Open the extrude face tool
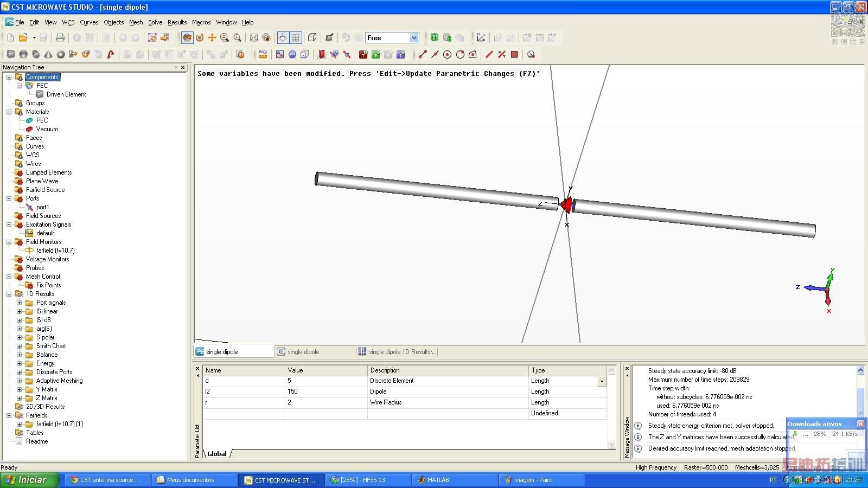868x488 pixels. click(x=73, y=54)
